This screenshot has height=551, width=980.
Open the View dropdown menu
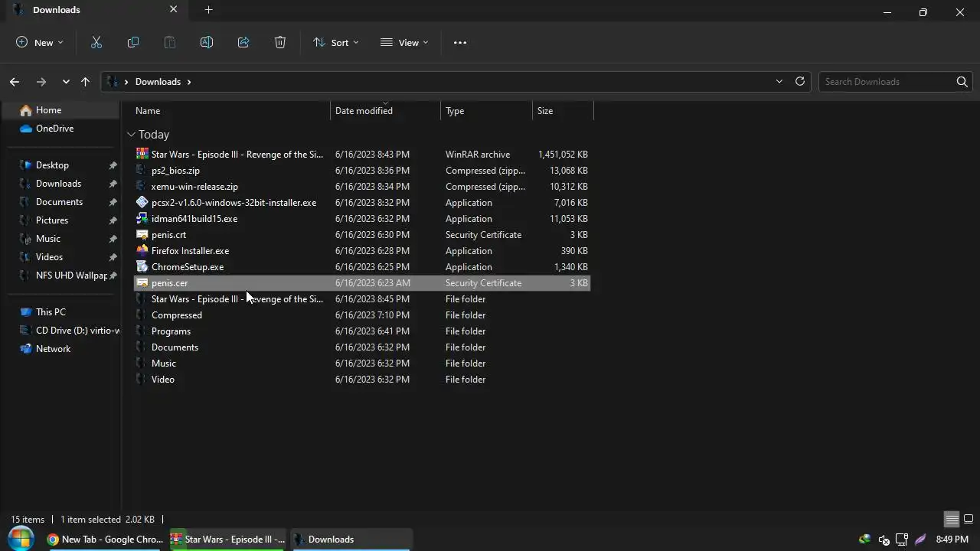coord(404,43)
